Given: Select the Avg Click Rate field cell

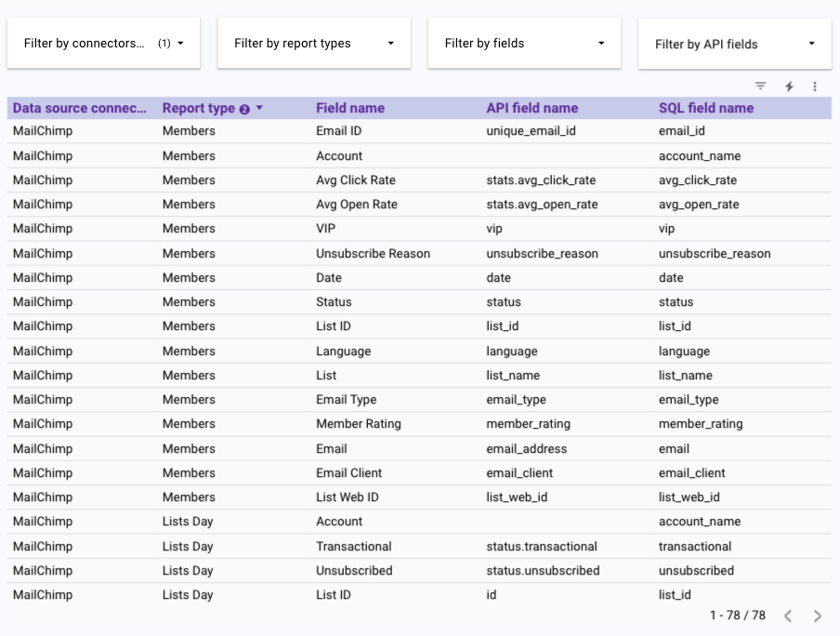Looking at the screenshot, I should coord(357,180).
